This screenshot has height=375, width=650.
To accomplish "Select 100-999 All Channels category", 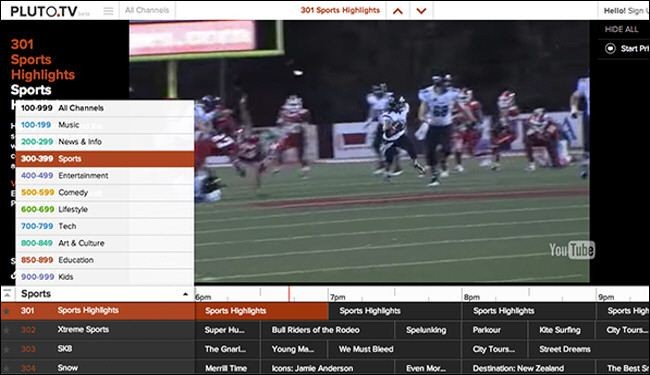I will pos(105,108).
